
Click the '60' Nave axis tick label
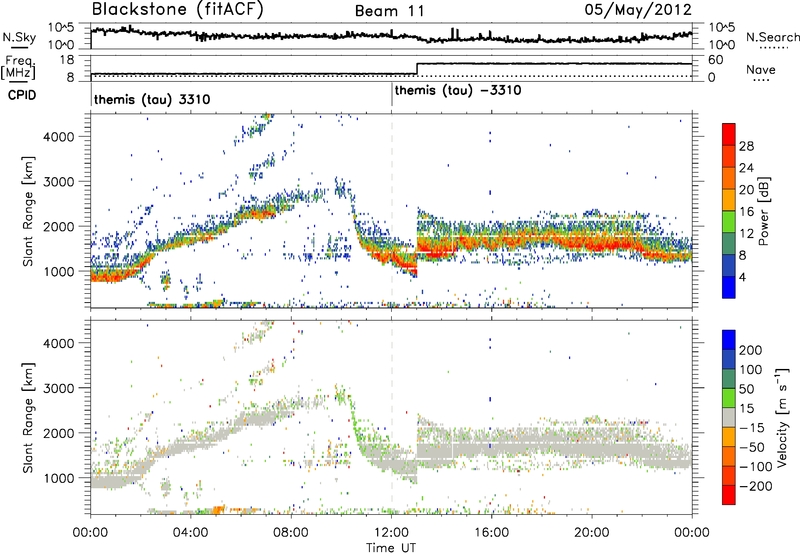716,60
